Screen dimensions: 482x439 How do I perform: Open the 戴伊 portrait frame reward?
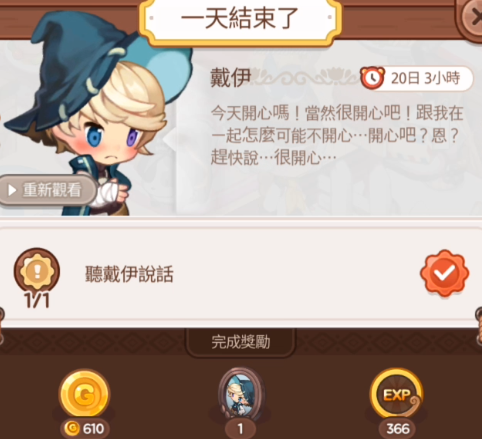point(241,394)
